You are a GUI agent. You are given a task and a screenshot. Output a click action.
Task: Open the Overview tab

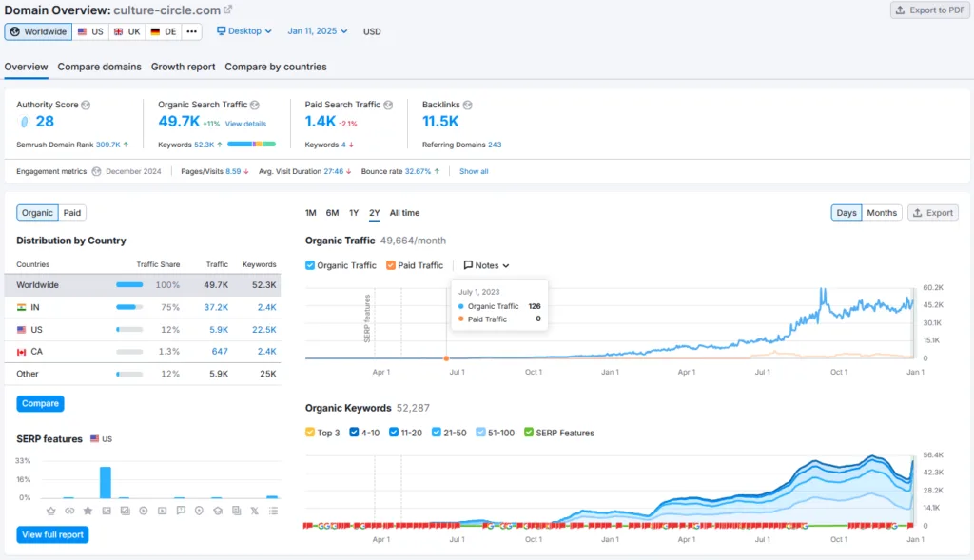(26, 67)
